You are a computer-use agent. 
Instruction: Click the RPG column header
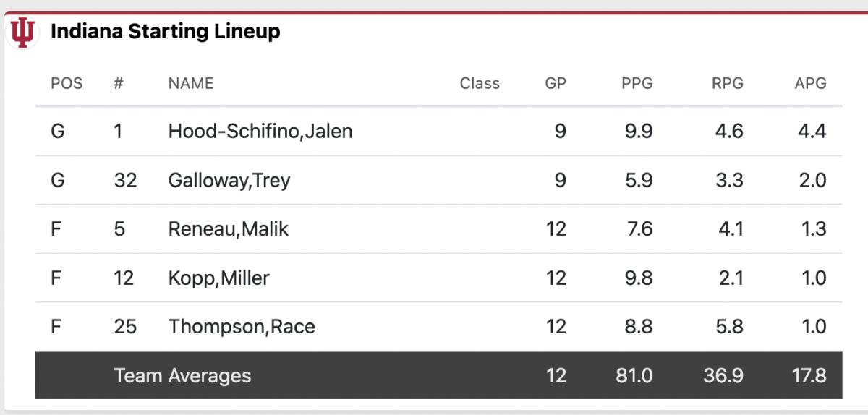(728, 83)
